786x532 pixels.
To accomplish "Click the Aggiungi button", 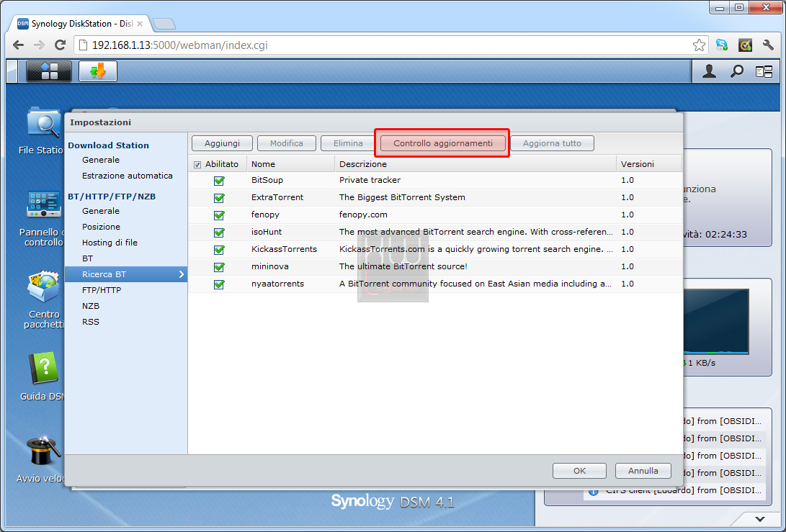I will click(x=222, y=143).
